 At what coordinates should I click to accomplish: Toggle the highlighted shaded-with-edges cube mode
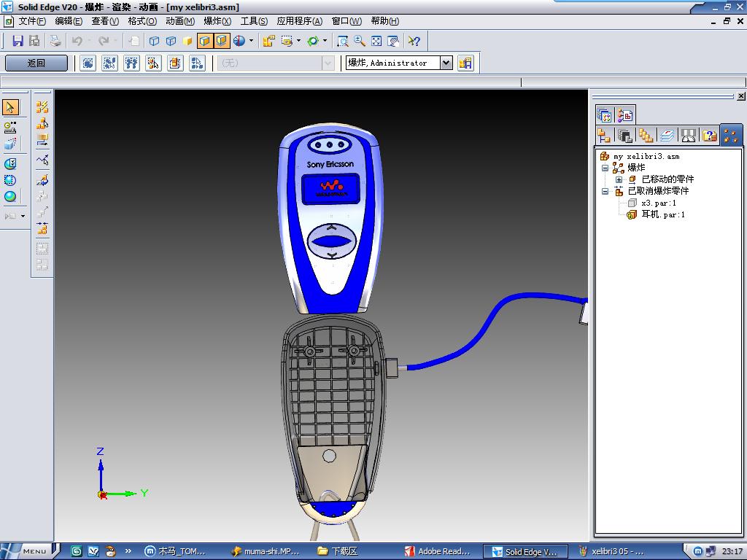[222, 41]
